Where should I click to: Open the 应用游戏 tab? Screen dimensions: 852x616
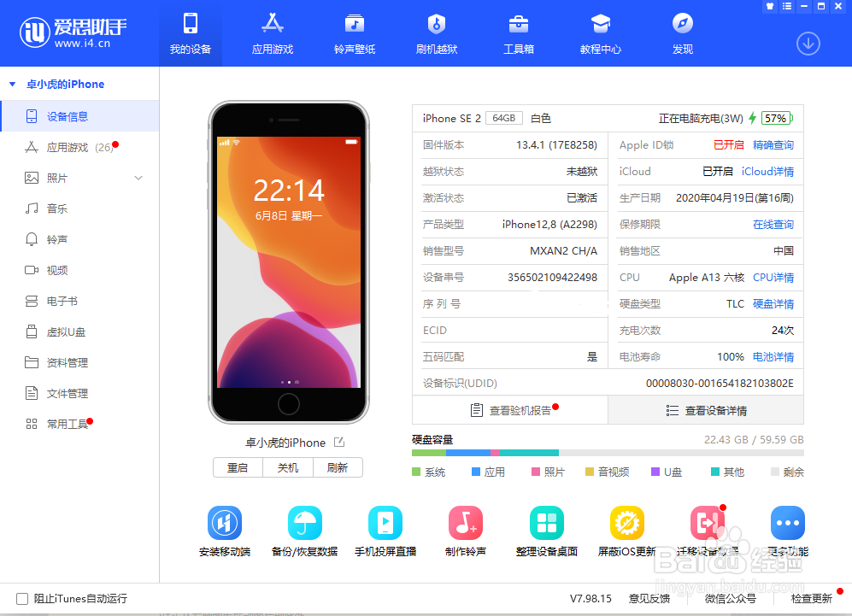pyautogui.click(x=273, y=33)
